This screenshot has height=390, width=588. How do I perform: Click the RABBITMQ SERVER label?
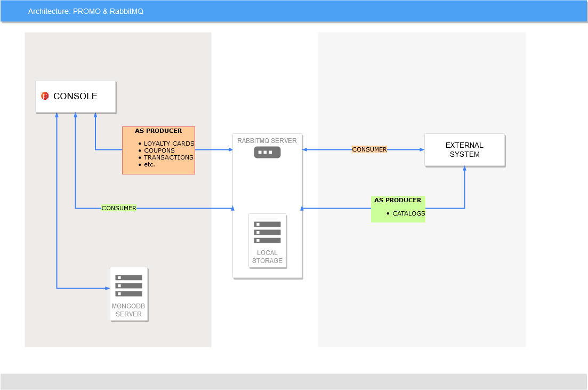[267, 141]
